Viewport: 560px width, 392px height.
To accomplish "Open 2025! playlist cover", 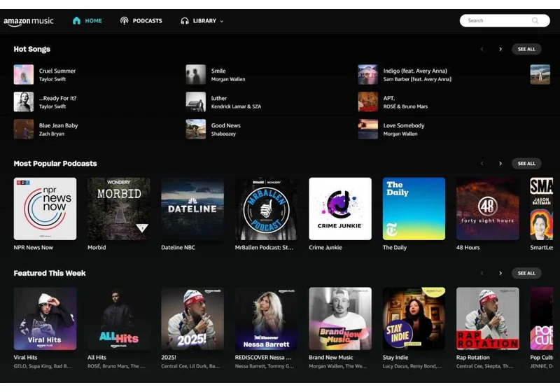I will [x=192, y=318].
